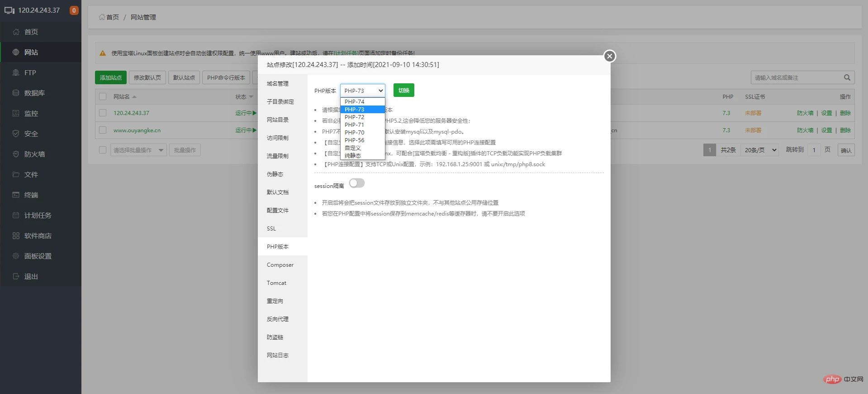Viewport: 868px width, 394px height.
Task: Check the checkbox for row 120.24.243.37
Action: (103, 113)
